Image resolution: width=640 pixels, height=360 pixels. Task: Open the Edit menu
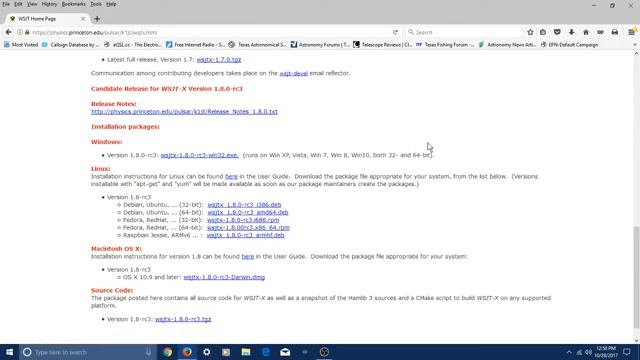click(x=18, y=4)
